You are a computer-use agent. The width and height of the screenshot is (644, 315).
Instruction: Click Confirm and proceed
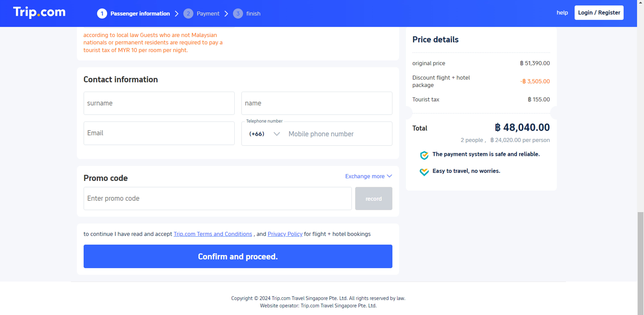(238, 256)
